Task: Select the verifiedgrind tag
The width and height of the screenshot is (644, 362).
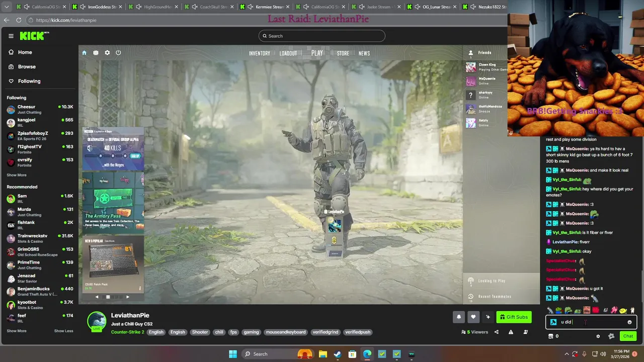Action: coord(326,332)
